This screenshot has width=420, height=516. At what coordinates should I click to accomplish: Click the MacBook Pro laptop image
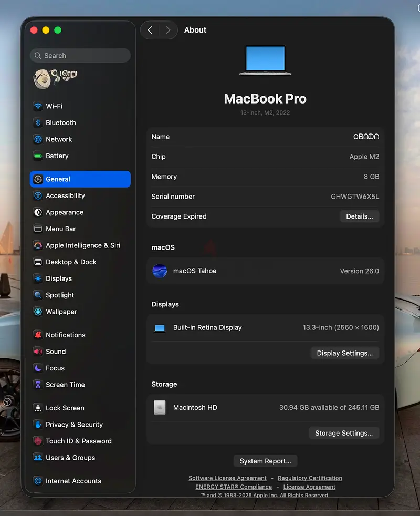tap(266, 60)
